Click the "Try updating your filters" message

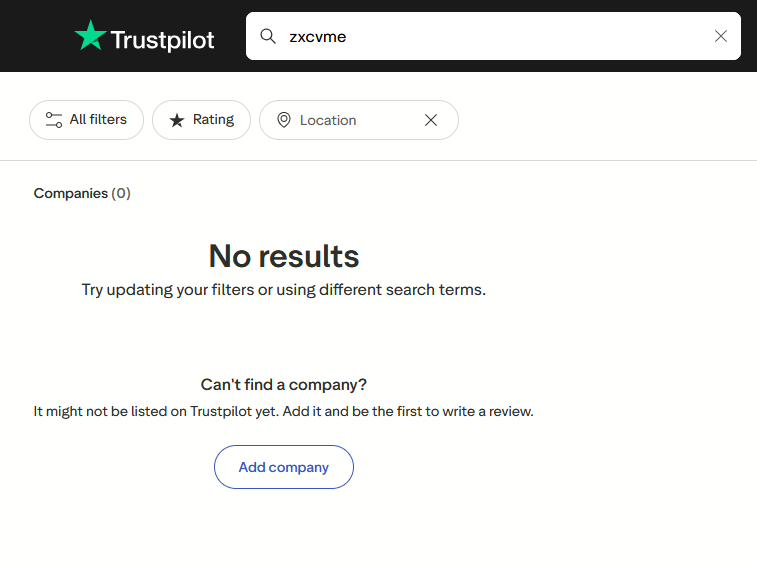click(x=284, y=290)
